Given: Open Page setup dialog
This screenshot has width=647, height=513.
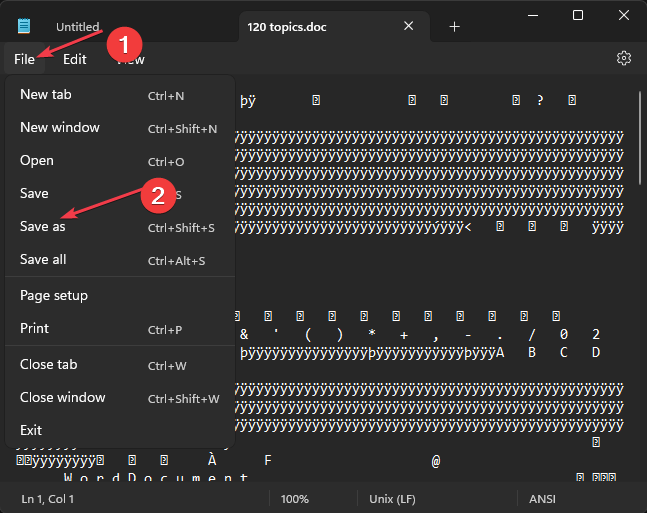Looking at the screenshot, I should [x=54, y=296].
